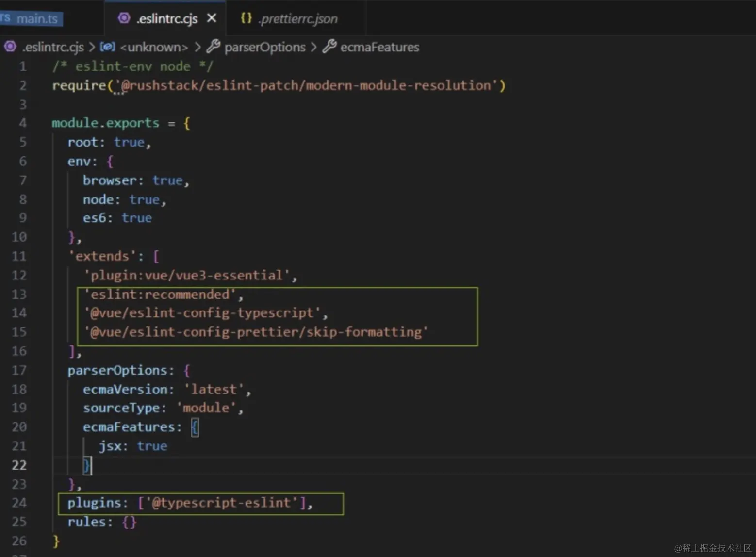Click the 'browser' property key
The width and height of the screenshot is (756, 557).
[110, 180]
